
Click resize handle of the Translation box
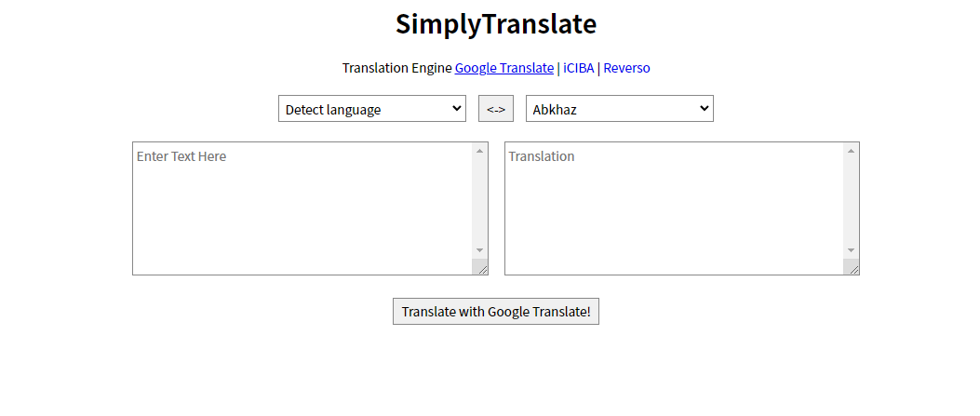click(x=852, y=268)
